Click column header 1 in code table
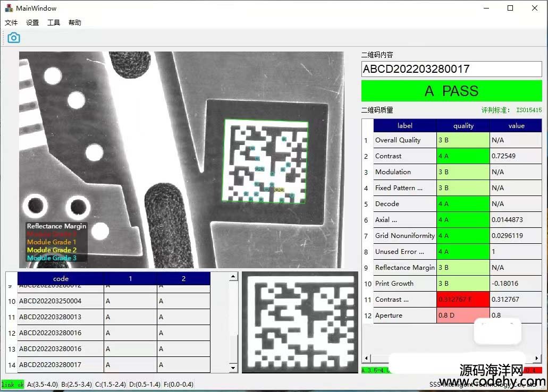Image resolution: width=548 pixels, height=392 pixels. coord(130,278)
